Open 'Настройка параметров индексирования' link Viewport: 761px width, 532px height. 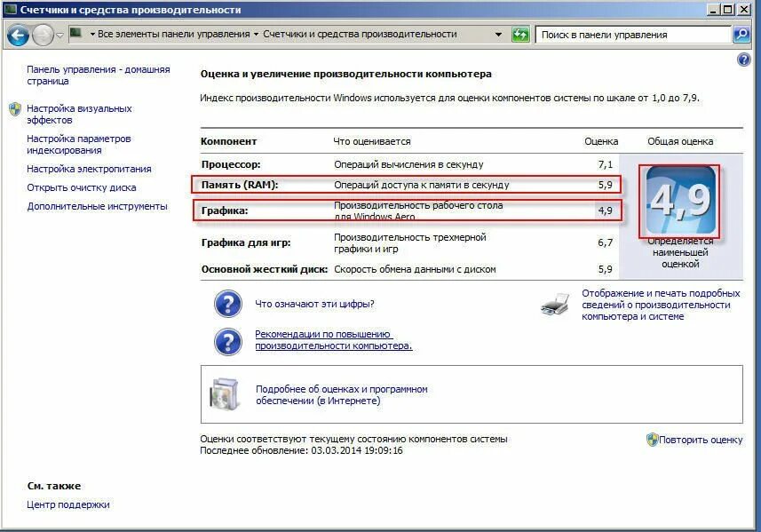tap(79, 144)
